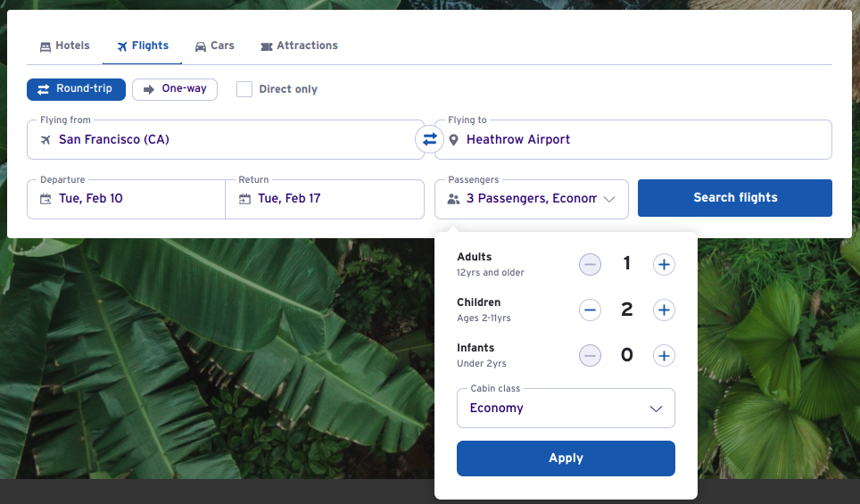Open the Cabin class dropdown
This screenshot has height=504, width=860.
click(566, 409)
